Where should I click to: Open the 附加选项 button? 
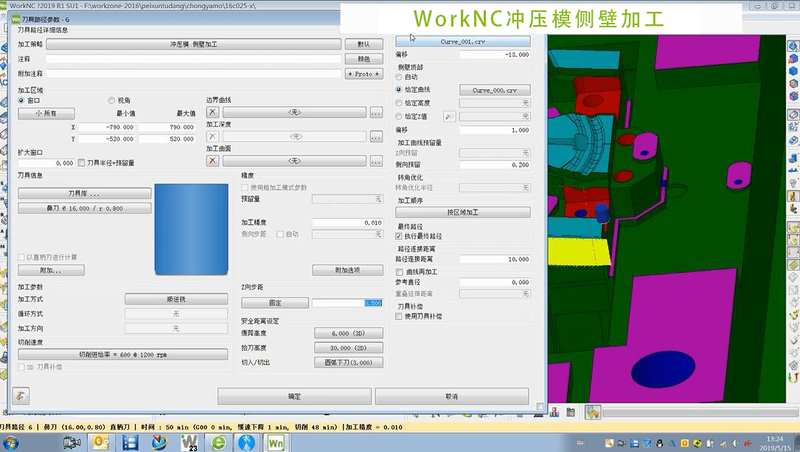347,270
